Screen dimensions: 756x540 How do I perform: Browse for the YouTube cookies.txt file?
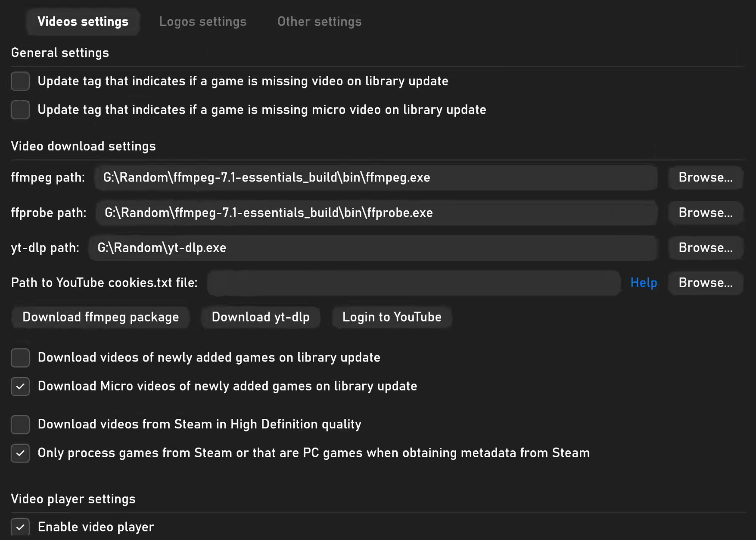(x=706, y=283)
